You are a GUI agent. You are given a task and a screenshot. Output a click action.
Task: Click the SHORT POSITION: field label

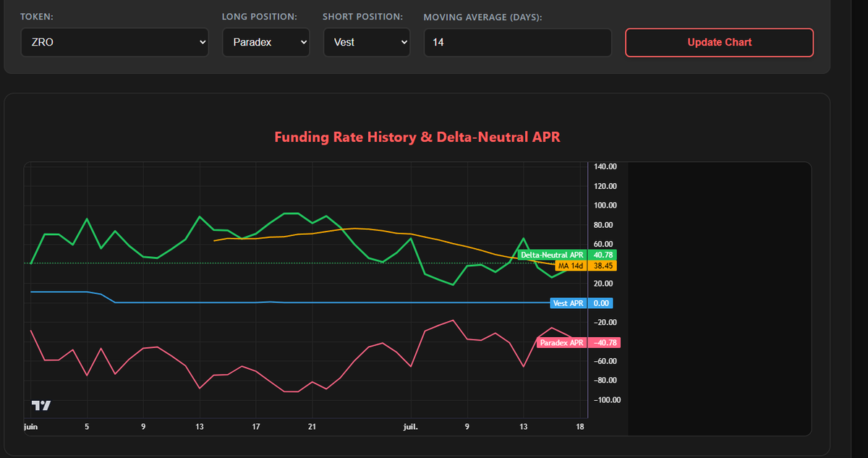coord(363,16)
